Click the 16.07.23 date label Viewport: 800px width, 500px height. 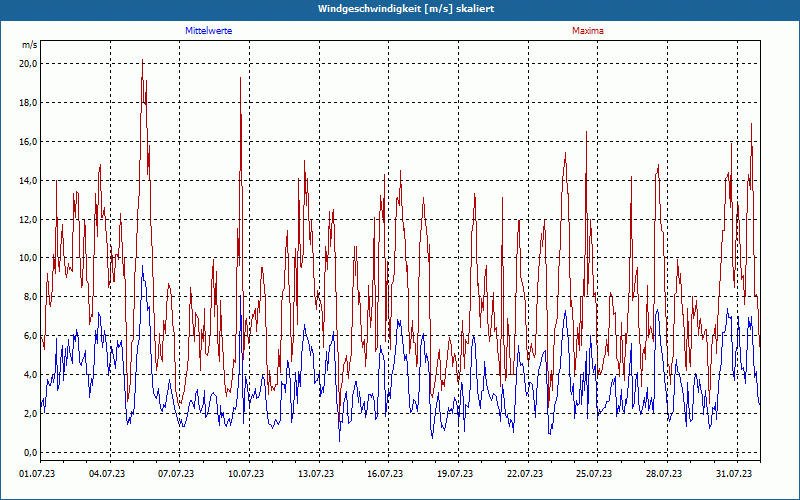click(385, 474)
